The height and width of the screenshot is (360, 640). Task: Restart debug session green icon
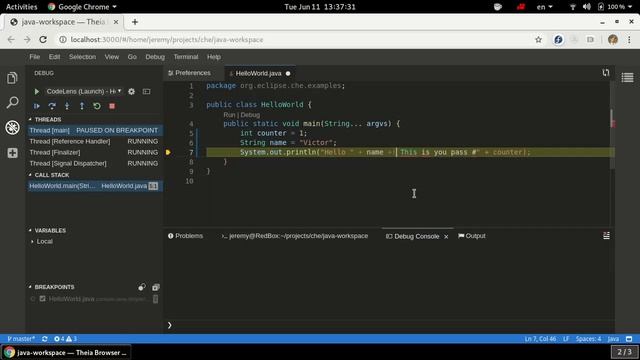97,106
